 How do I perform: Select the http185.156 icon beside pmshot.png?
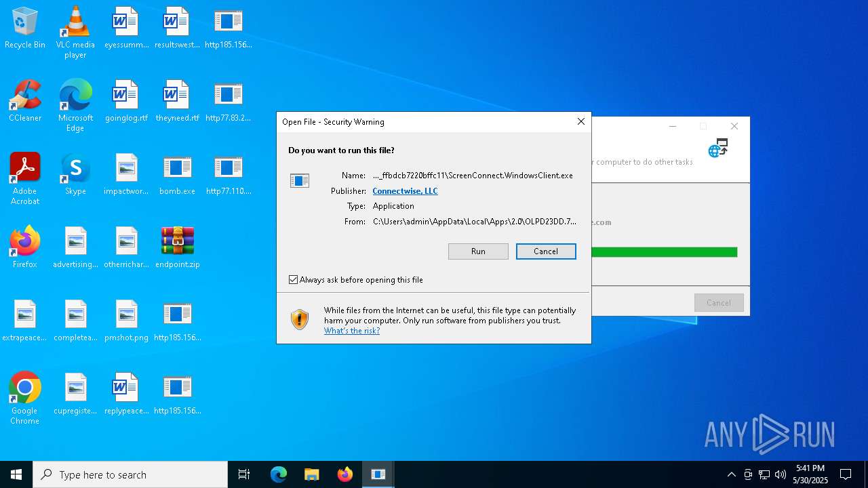(177, 321)
